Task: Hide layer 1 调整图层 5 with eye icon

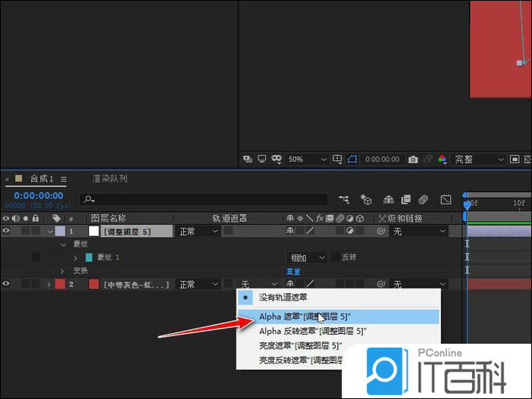Action: [x=6, y=231]
